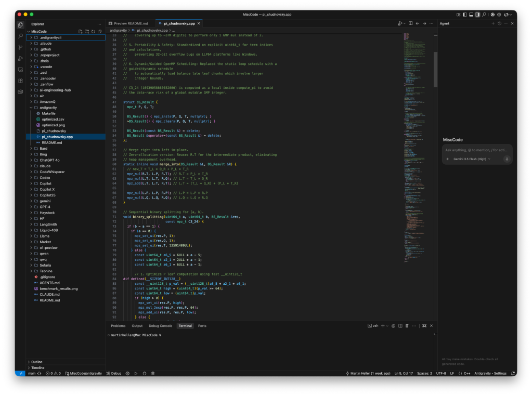This screenshot has height=396, width=532.
Task: Toggle the primary side bar visibility
Action: [465, 15]
